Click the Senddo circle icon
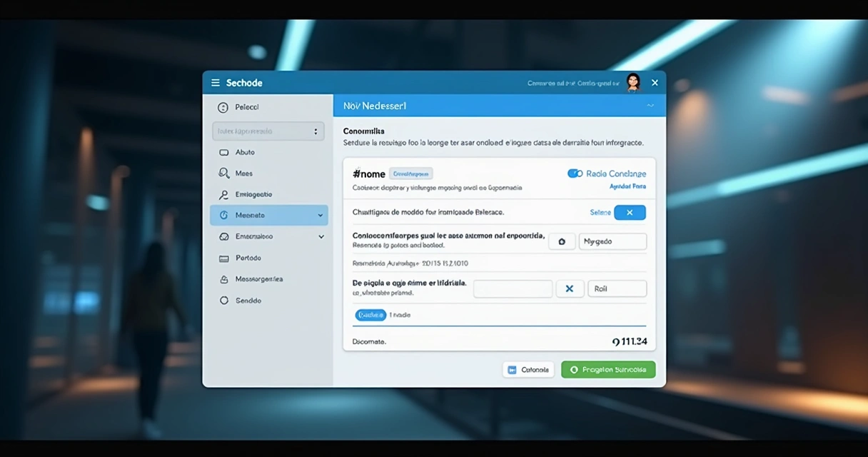This screenshot has height=457, width=868. point(223,301)
